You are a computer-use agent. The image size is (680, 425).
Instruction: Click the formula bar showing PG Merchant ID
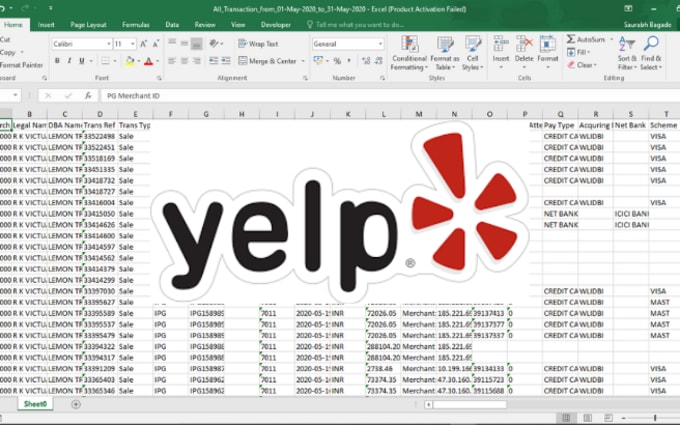(x=388, y=95)
